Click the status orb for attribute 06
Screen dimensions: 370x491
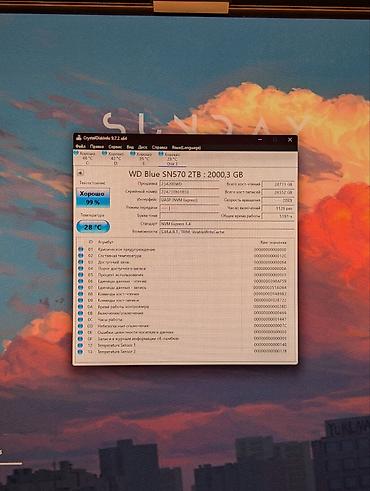coord(81,281)
